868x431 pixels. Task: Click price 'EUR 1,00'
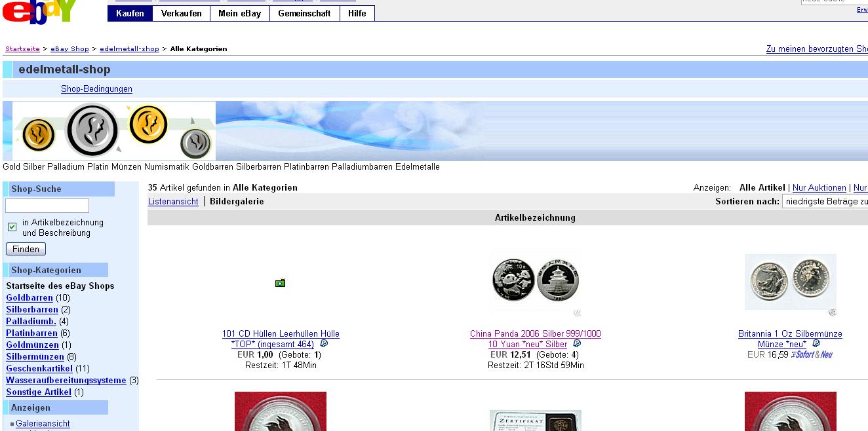coord(255,355)
